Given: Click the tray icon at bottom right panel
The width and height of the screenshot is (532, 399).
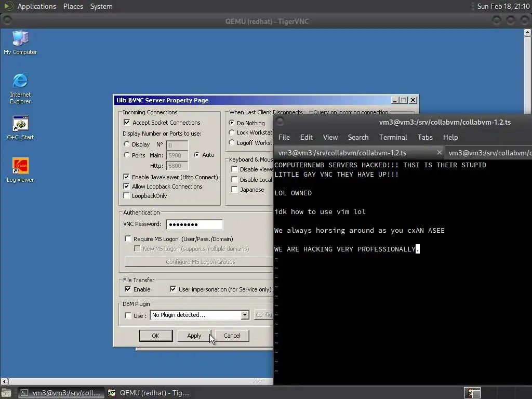Looking at the screenshot, I should (472, 393).
